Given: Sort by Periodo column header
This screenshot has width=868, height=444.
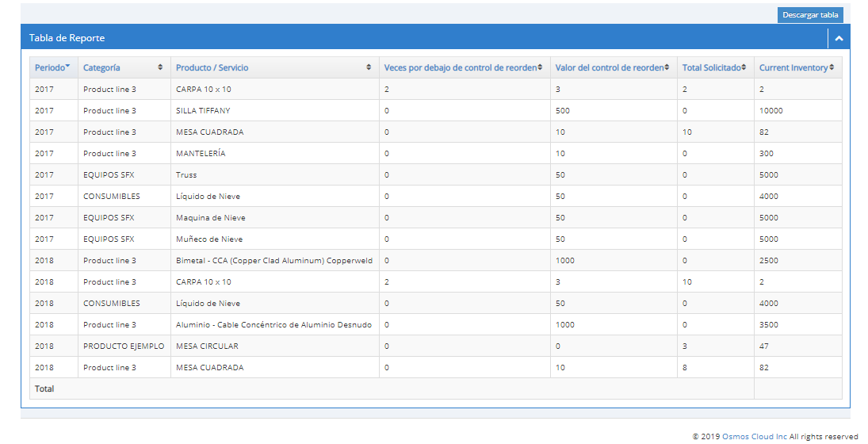Looking at the screenshot, I should point(54,67).
